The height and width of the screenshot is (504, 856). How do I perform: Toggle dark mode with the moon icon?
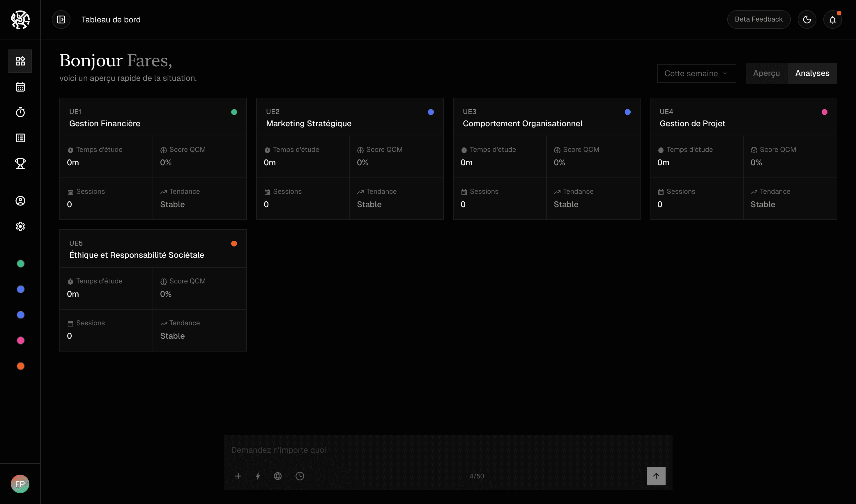point(807,19)
